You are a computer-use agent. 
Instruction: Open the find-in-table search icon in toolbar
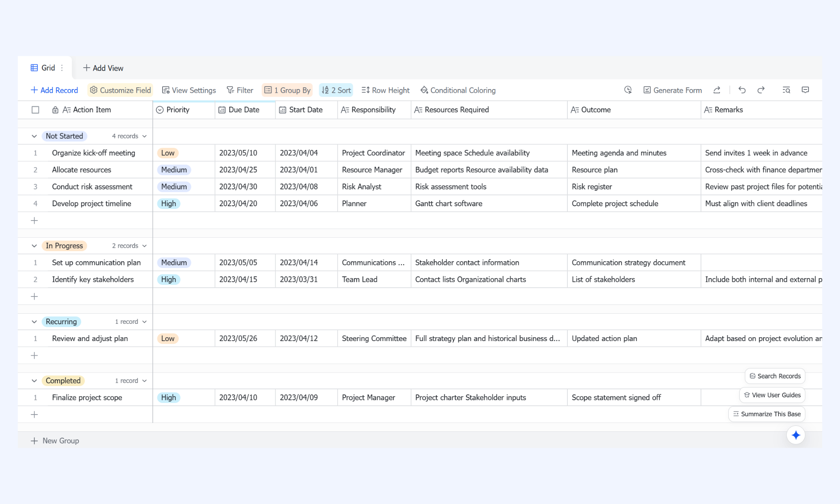786,90
